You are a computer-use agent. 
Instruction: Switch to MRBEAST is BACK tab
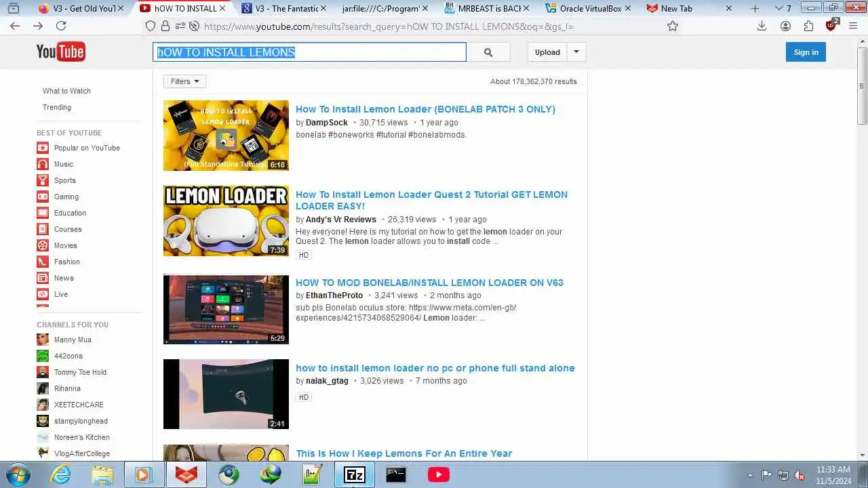(x=488, y=8)
